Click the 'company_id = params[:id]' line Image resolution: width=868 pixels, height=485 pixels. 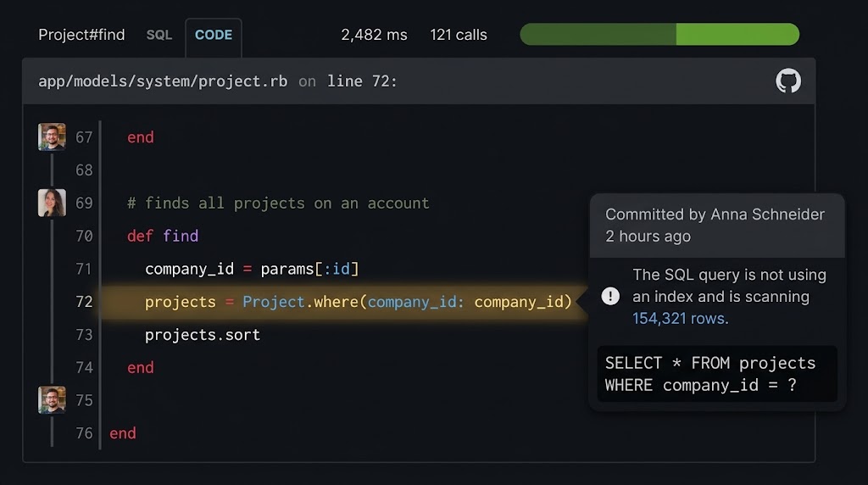(252, 269)
